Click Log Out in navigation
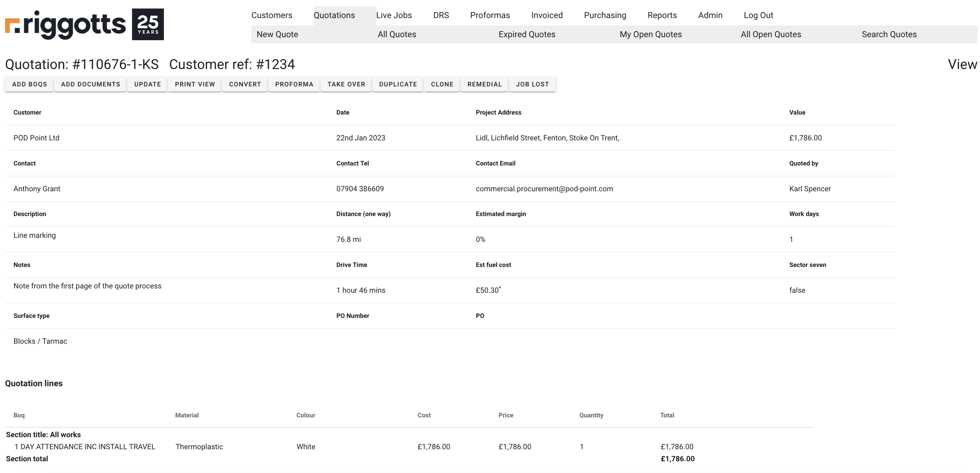The height and width of the screenshot is (473, 980). (x=758, y=15)
